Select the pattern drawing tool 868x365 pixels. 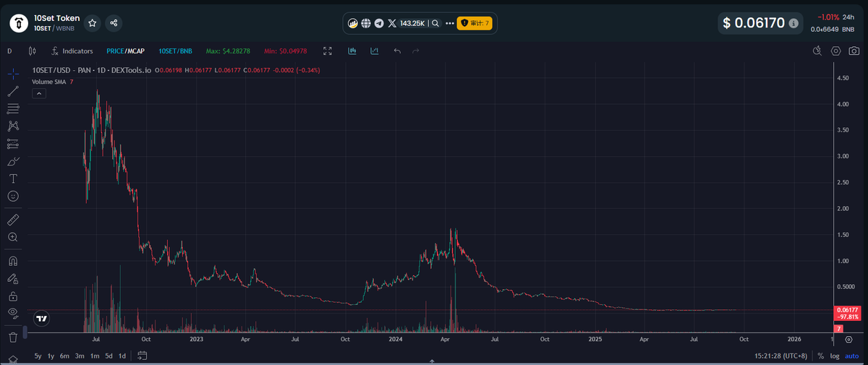click(13, 126)
